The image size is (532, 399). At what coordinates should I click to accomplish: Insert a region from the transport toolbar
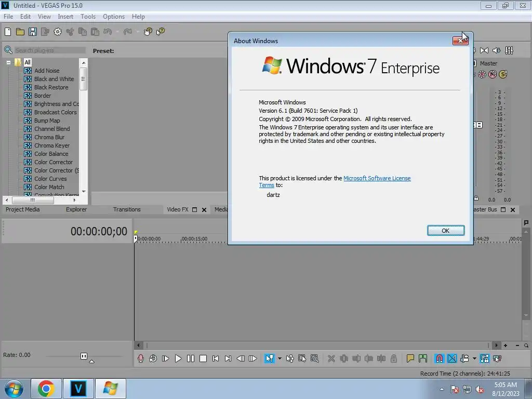click(x=423, y=358)
